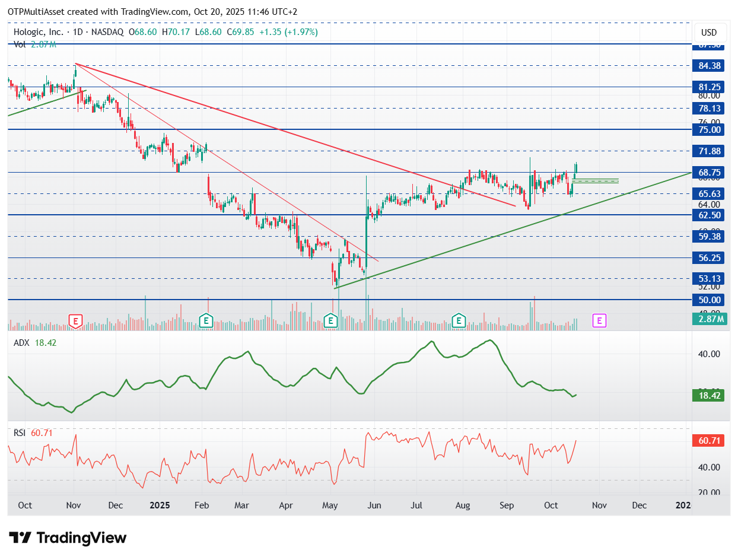
Task: Click the red 60.71 RSI value label
Action: pos(709,441)
